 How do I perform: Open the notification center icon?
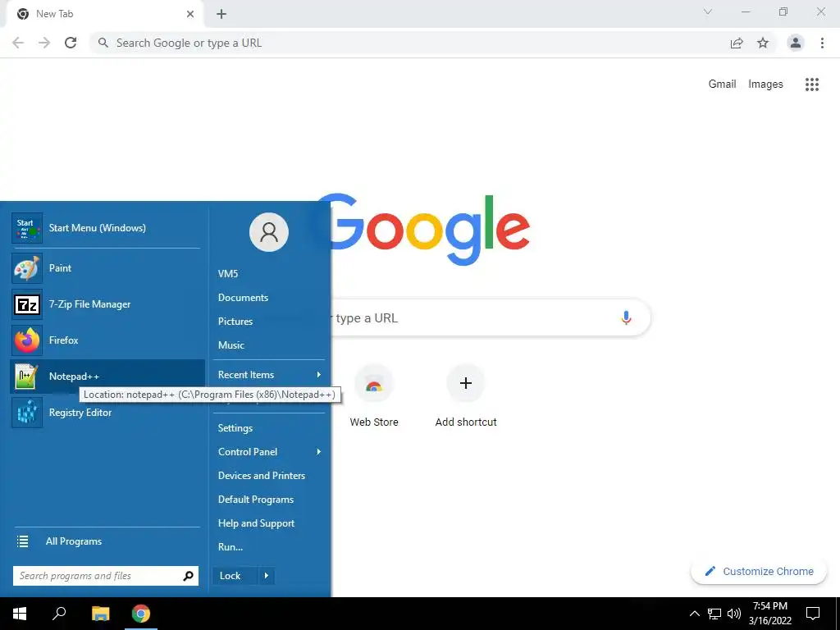point(813,614)
